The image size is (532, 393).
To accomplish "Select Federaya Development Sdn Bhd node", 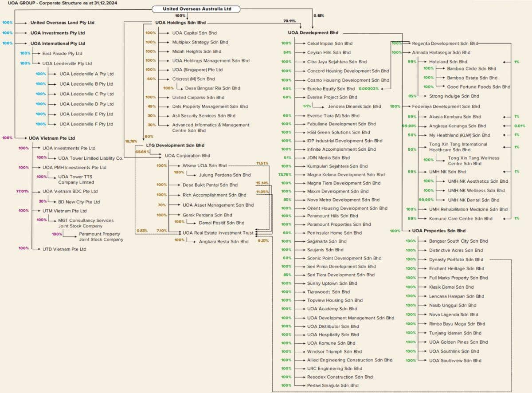I will pos(446,106).
